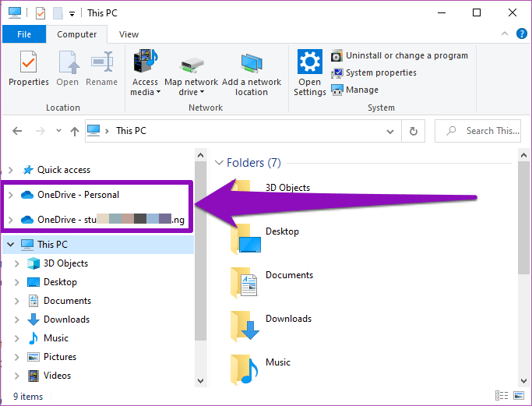Viewport: 532px width, 406px height.
Task: Expand Videos in the tree
Action: (x=16, y=376)
